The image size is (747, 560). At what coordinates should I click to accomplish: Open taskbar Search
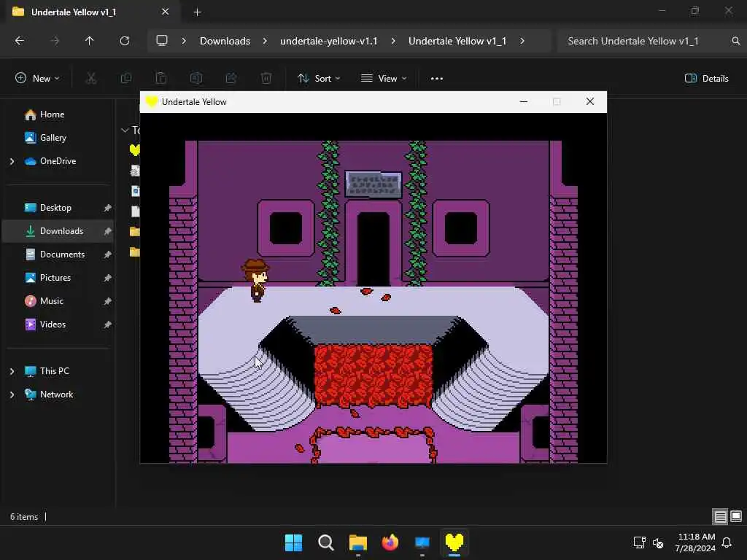[x=326, y=542]
